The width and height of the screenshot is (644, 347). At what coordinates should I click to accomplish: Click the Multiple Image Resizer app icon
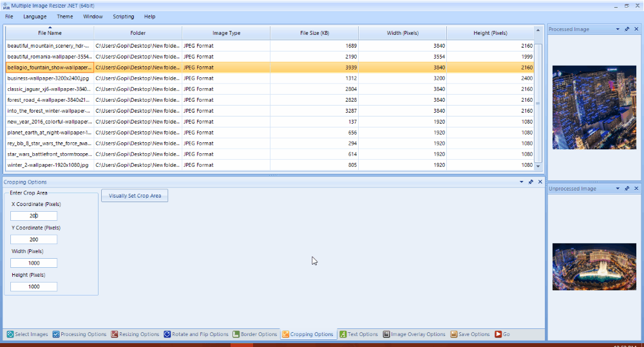click(x=6, y=6)
